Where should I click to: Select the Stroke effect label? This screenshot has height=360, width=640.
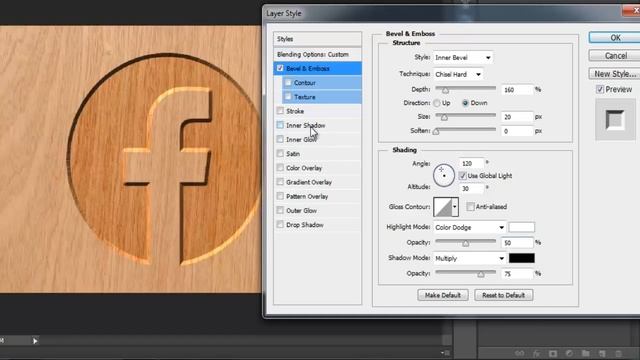pyautogui.click(x=295, y=111)
